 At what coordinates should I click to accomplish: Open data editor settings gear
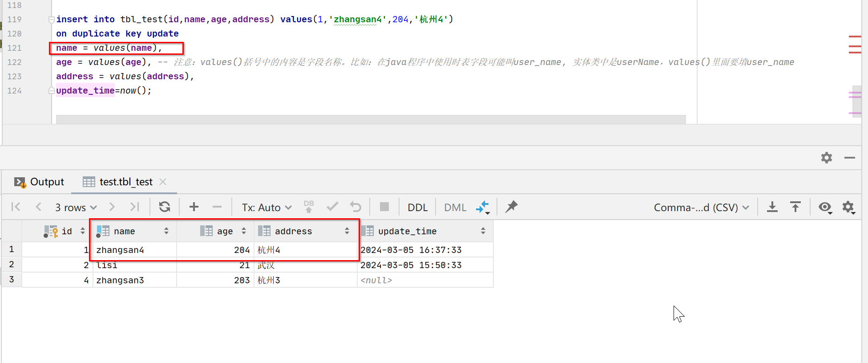click(848, 207)
